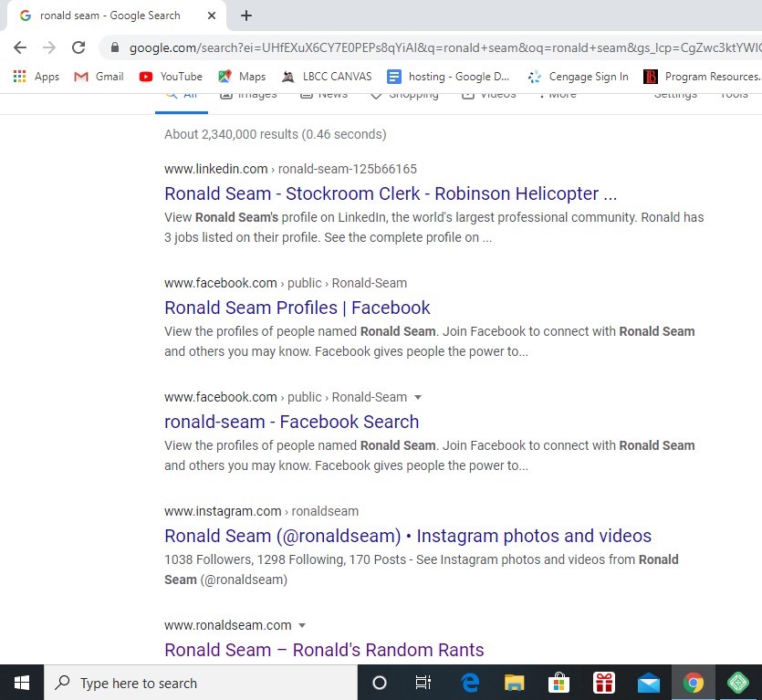Reload the page with the refresh icon
762x700 pixels.
tap(78, 47)
